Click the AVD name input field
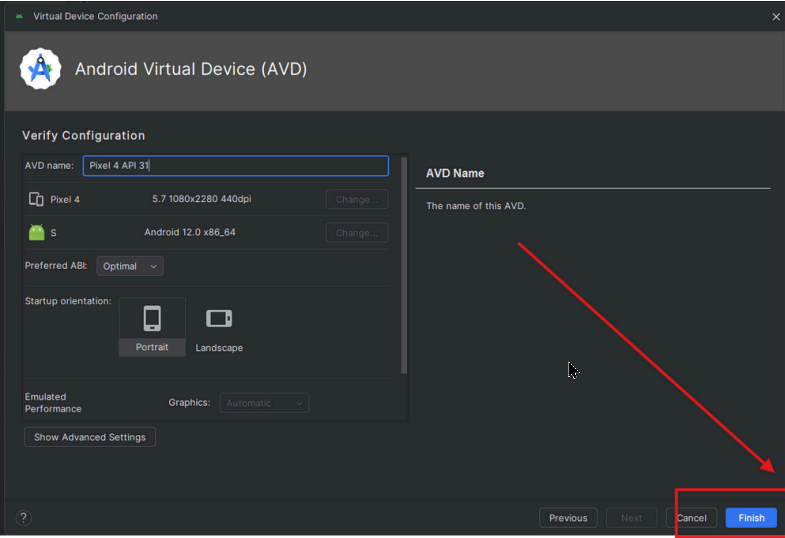Viewport: 785px width, 538px height. [236, 166]
